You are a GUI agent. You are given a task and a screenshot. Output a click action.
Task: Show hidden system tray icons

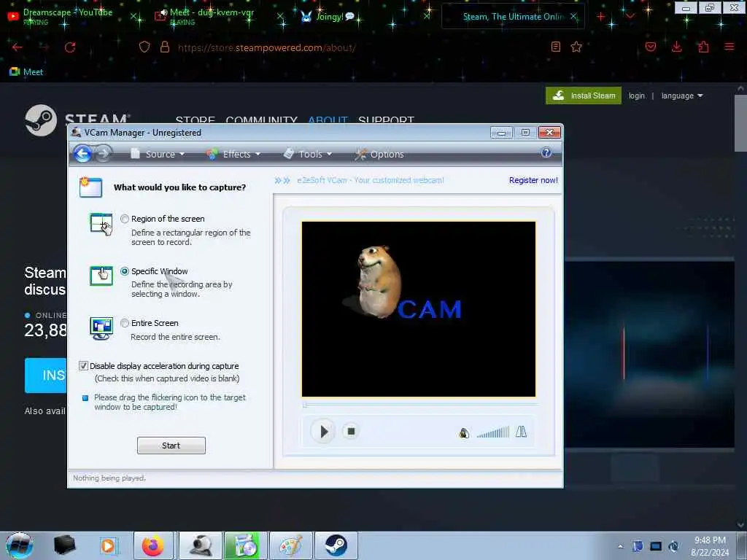(620, 547)
